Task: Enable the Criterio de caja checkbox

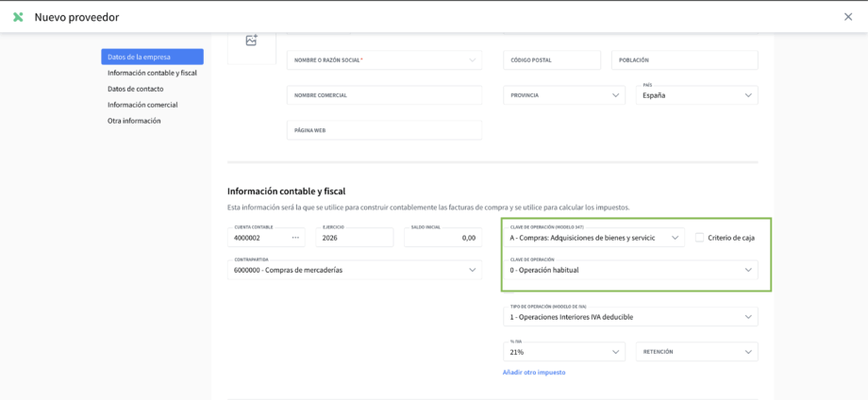Action: click(x=699, y=238)
